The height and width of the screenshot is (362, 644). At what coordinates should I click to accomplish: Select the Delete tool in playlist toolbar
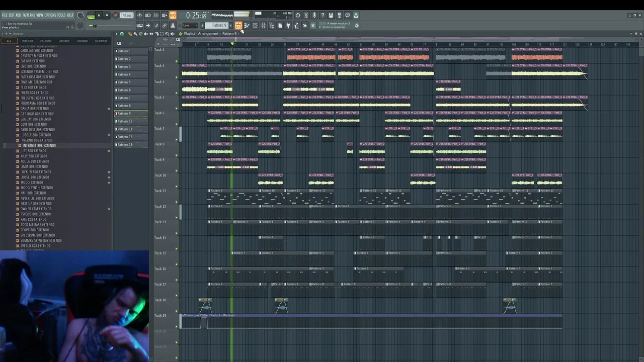[140, 34]
